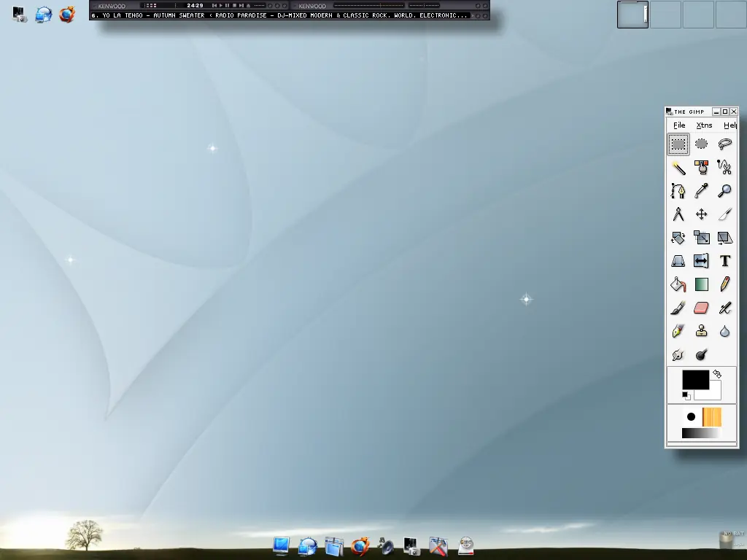
Task: Swap foreground and background colors arrow
Action: tap(717, 374)
